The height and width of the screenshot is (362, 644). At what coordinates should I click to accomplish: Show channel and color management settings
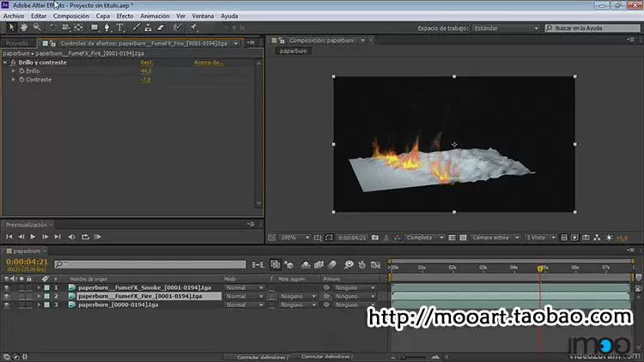pyautogui.click(x=398, y=238)
